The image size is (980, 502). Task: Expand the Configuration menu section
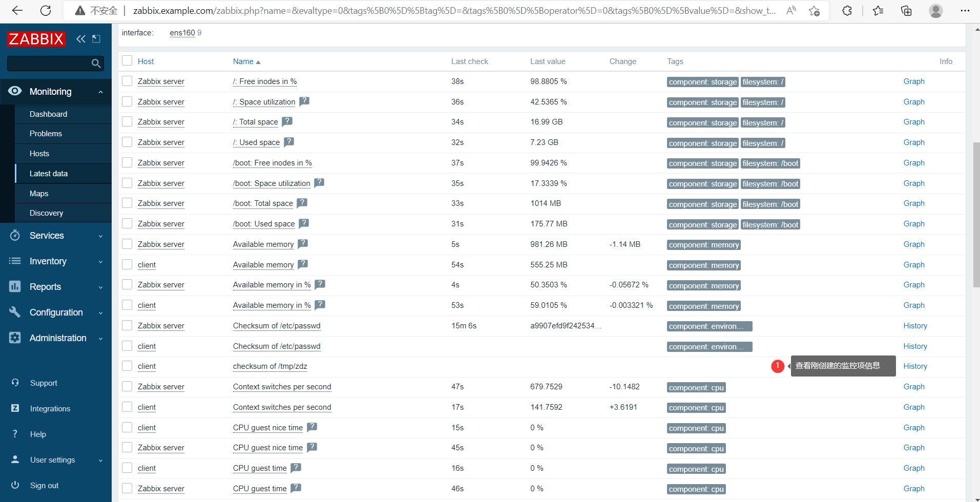(x=56, y=312)
